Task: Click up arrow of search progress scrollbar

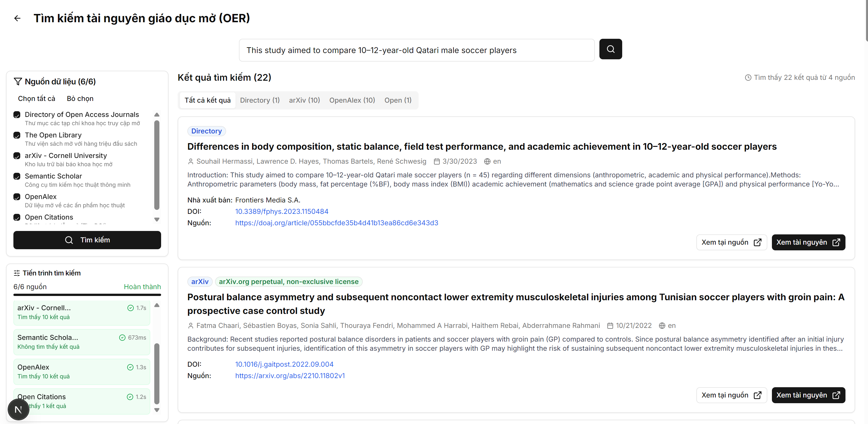Action: (157, 305)
